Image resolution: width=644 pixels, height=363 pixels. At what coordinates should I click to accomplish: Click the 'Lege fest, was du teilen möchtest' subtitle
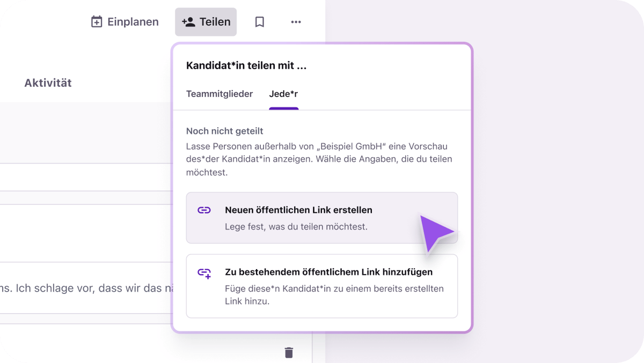click(296, 227)
